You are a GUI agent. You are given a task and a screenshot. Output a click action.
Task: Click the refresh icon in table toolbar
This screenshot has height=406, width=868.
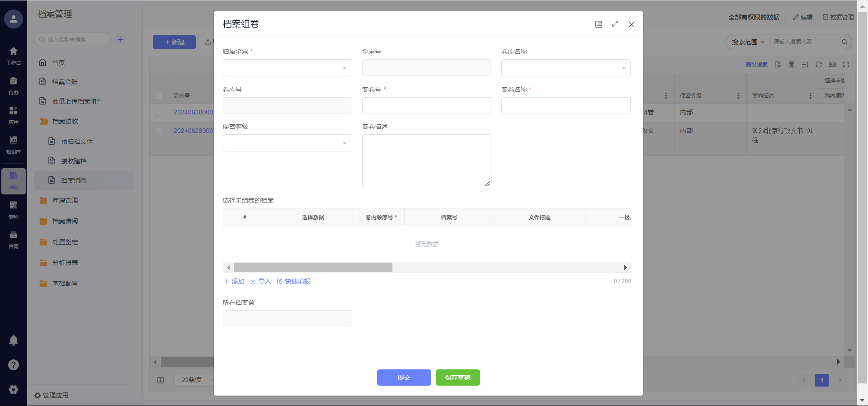point(818,65)
